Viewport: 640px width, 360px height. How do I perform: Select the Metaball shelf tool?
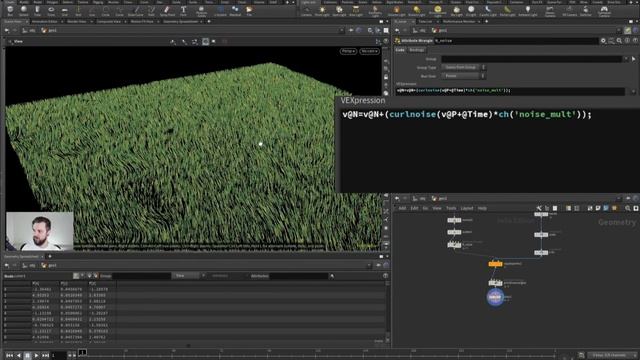point(235,10)
